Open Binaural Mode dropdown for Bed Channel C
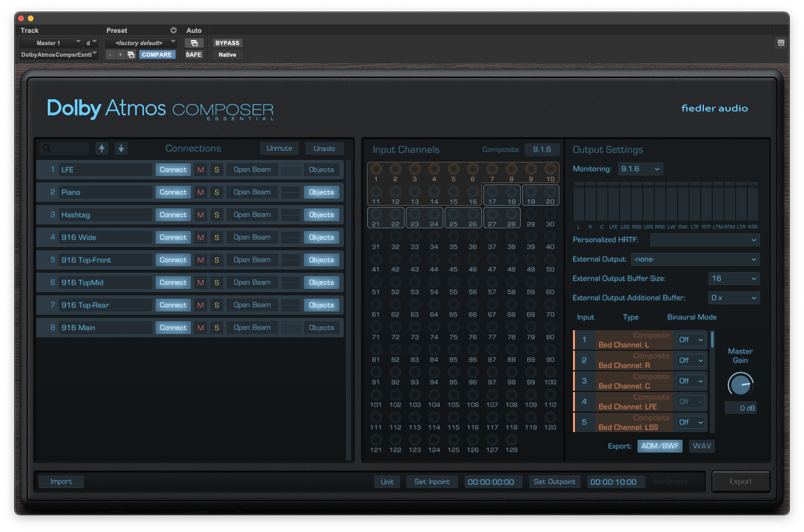Screen dimensions: 804x532 691,381
